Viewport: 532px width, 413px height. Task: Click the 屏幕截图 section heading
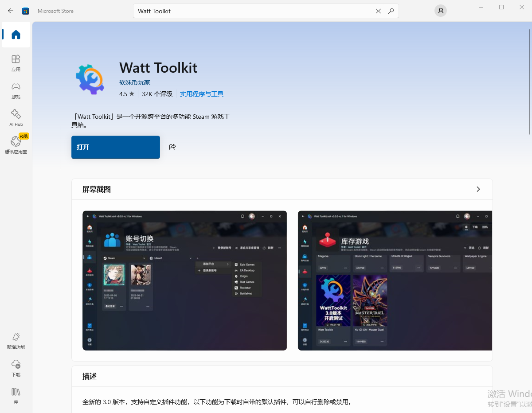pos(97,189)
